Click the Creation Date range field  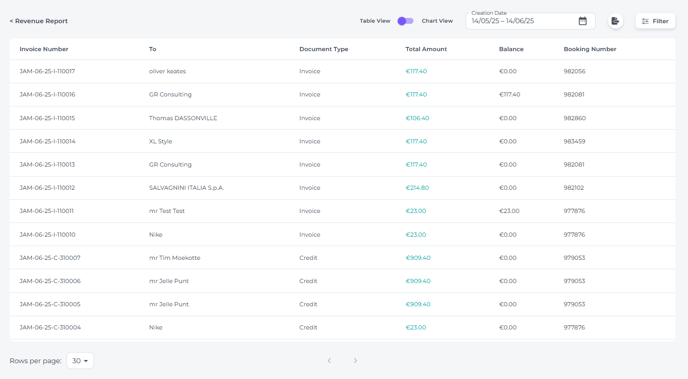530,21
